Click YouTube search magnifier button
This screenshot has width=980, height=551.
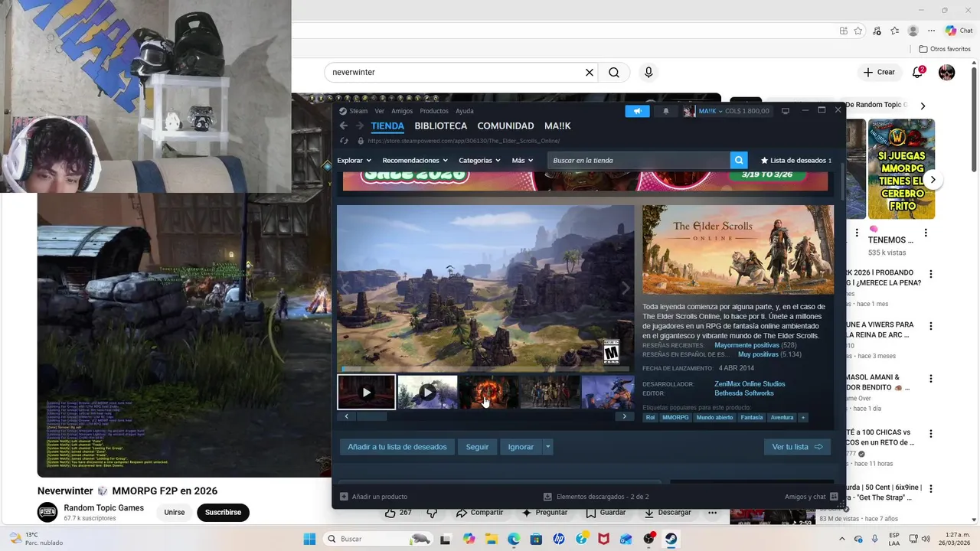tap(614, 72)
